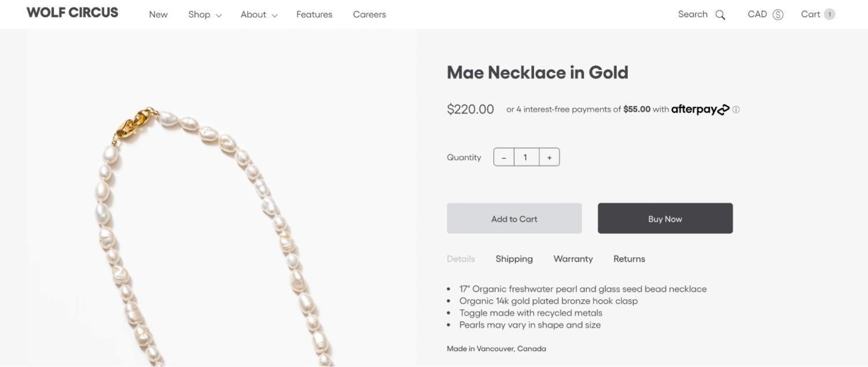Decrease quantity with the minus button

point(504,157)
